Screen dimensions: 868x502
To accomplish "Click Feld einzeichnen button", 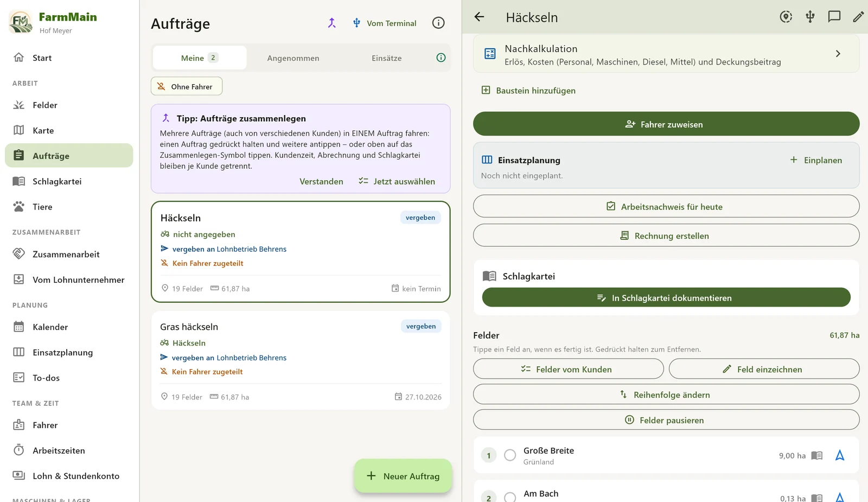I will coord(764,369).
